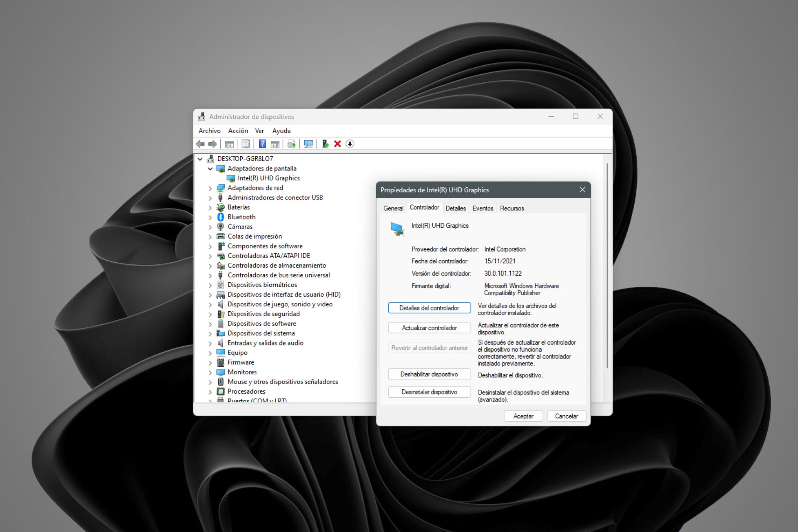Image resolution: width=798 pixels, height=532 pixels.
Task: Click the add driver toolbar icon with green arrow
Action: 325,144
